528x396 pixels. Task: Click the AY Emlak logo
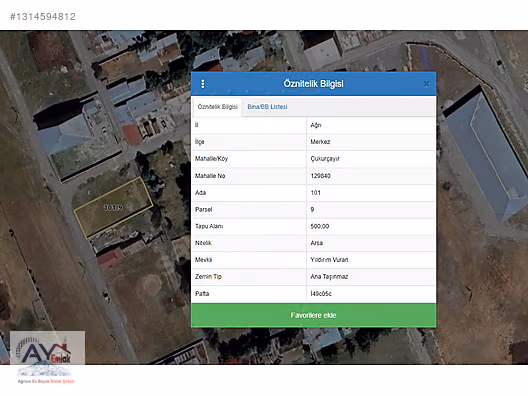click(x=46, y=358)
